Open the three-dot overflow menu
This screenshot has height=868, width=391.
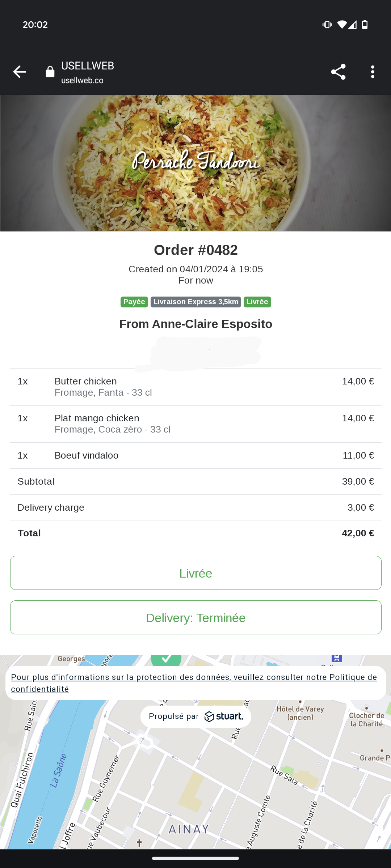[x=373, y=72]
